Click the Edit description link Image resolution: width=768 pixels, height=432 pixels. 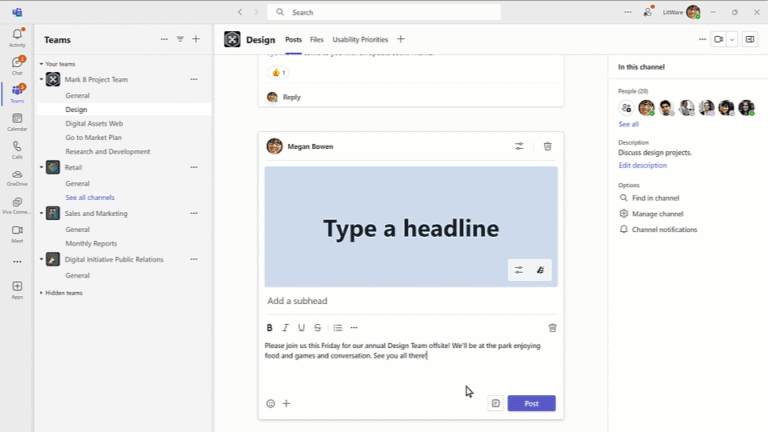point(642,165)
